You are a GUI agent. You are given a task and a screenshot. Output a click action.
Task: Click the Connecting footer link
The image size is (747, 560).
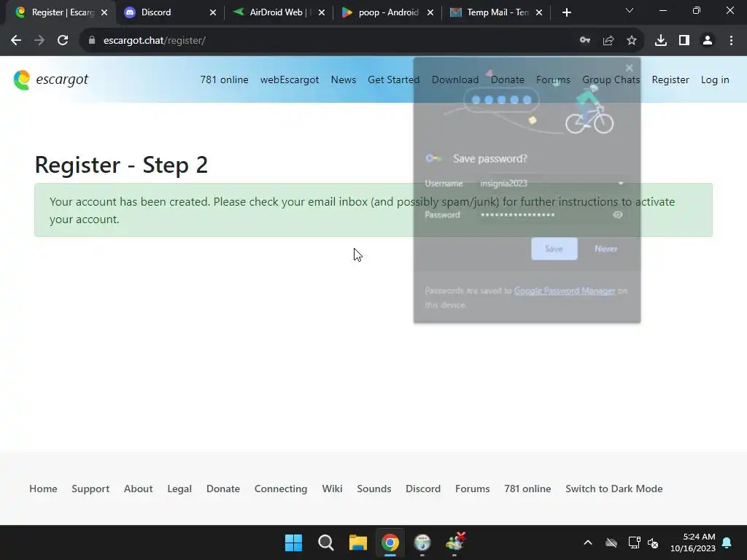281,489
